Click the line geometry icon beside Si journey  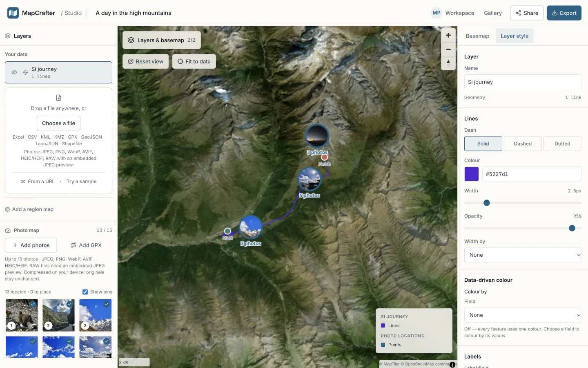tap(25, 72)
